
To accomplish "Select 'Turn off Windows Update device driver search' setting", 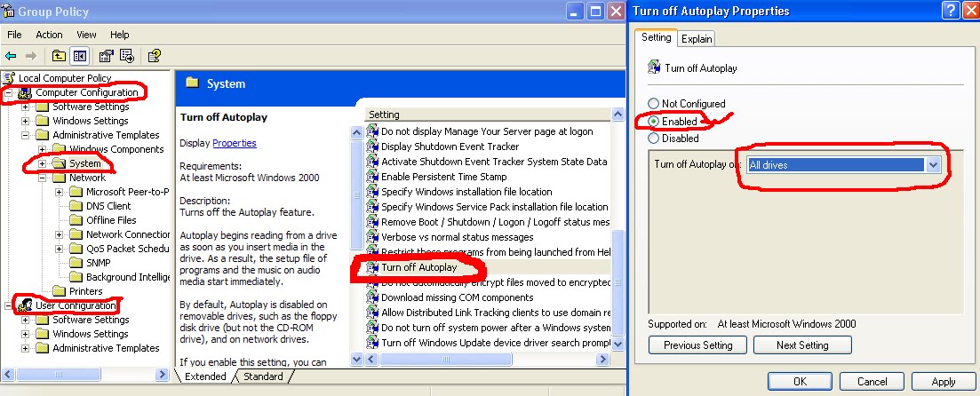I will click(x=496, y=343).
